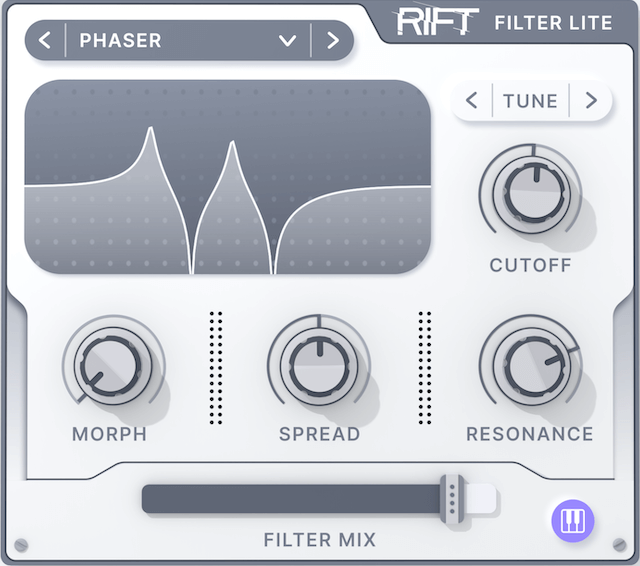640x566 pixels.
Task: Click the TUNE mode label
Action: [530, 100]
